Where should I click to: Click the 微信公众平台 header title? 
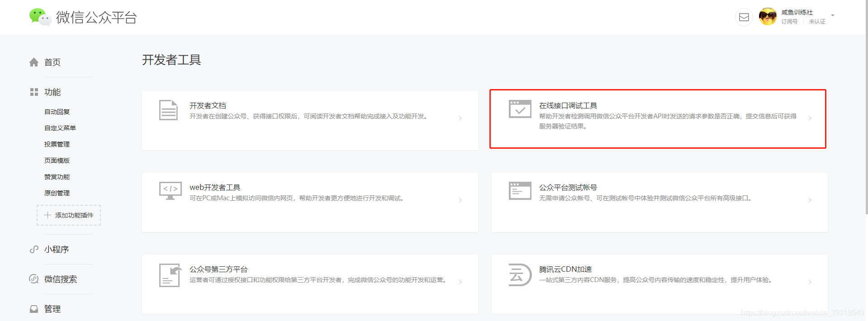[96, 17]
